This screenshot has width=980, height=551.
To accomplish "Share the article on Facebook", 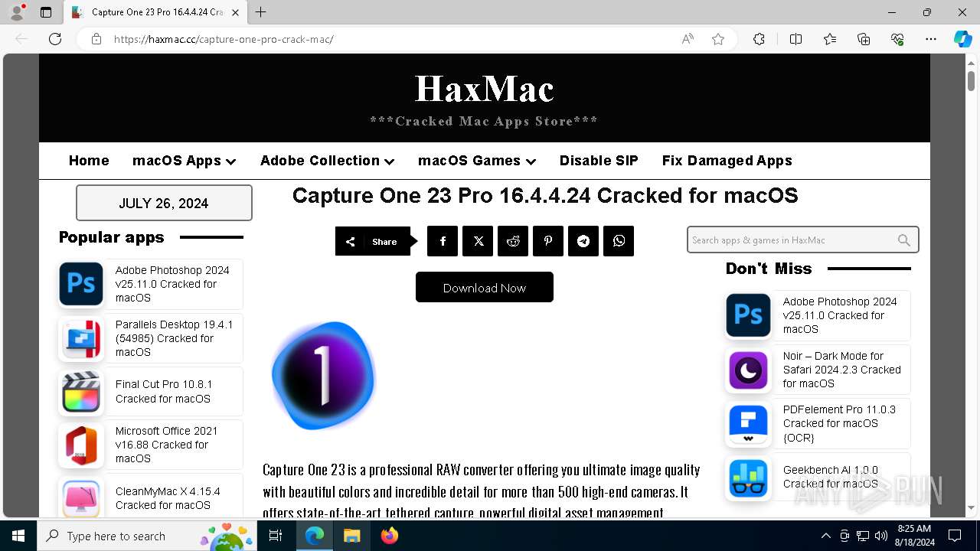I will point(443,241).
